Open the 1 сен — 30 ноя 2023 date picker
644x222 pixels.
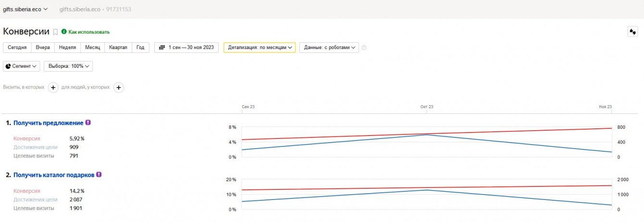click(x=186, y=48)
